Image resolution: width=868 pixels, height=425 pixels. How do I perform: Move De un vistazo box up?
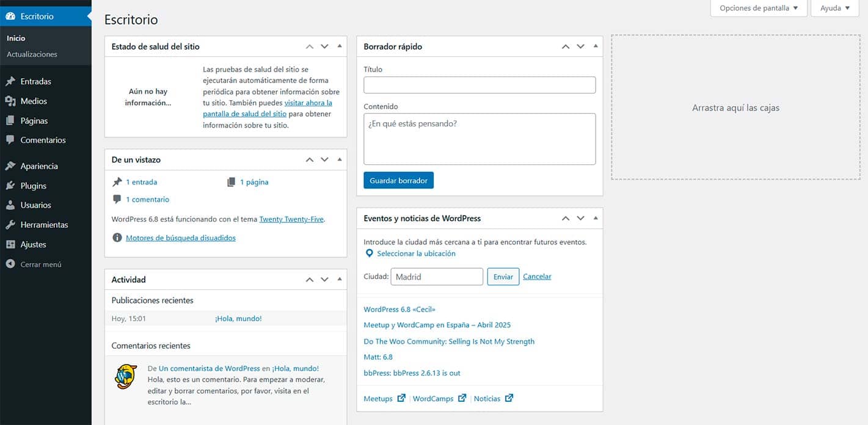pos(310,160)
